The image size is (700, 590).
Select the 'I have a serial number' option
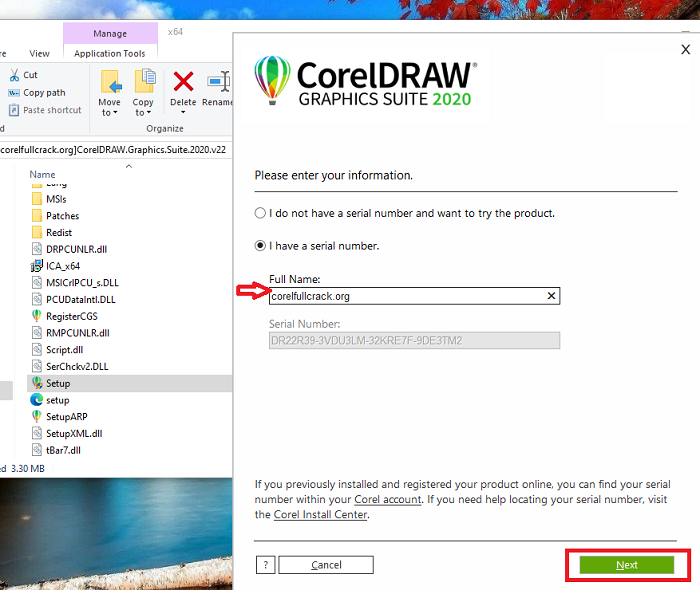[x=261, y=245]
